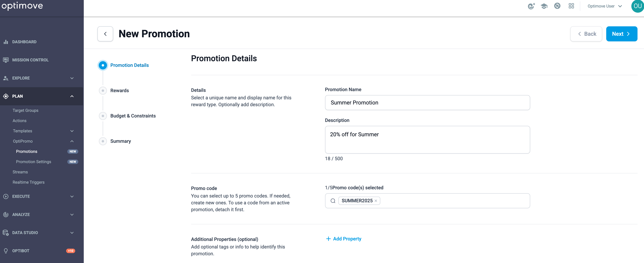This screenshot has height=263, width=644.
Task: Click the Add Property link
Action: (x=344, y=239)
